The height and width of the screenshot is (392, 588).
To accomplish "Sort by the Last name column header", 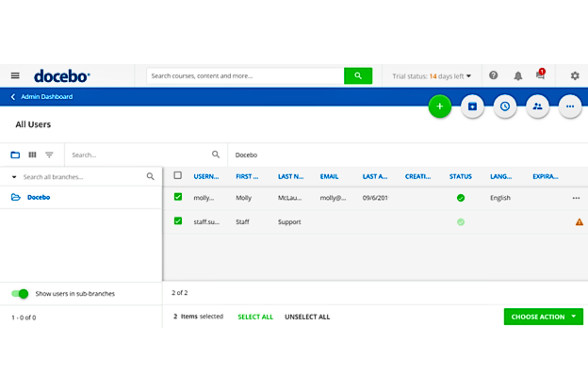I will pyautogui.click(x=291, y=176).
